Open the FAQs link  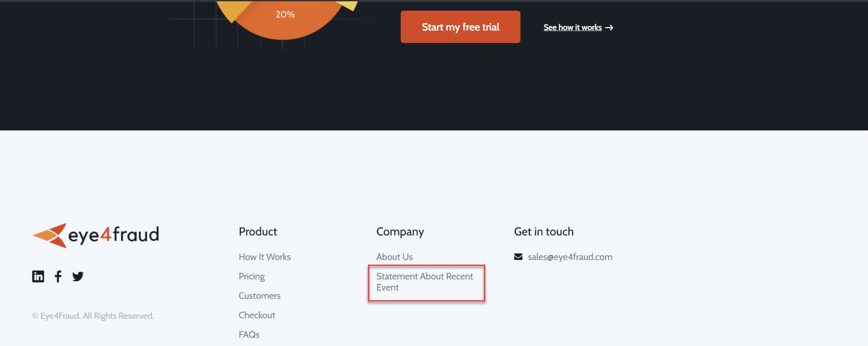pos(249,334)
